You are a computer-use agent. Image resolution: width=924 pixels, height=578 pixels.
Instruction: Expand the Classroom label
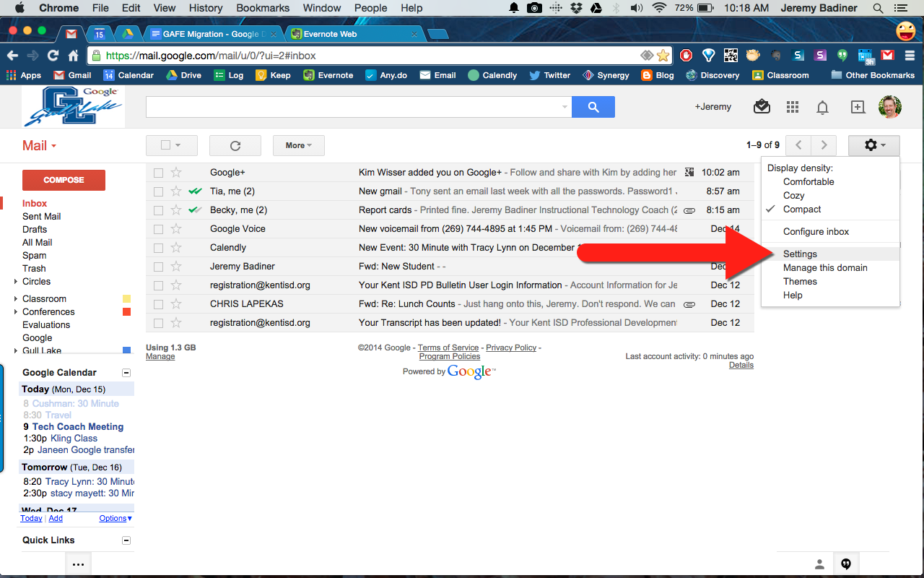click(16, 299)
